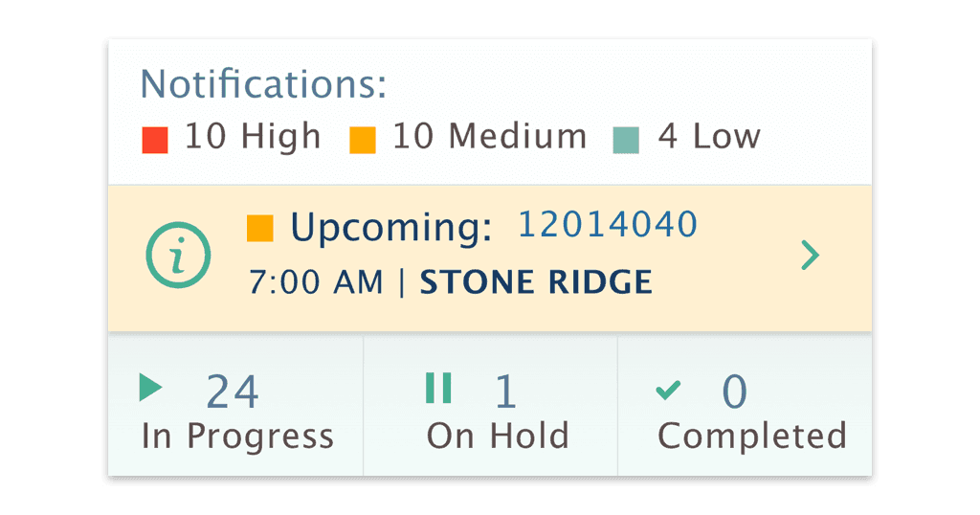Select the 4 Low notifications label
Image resolution: width=980 pixels, height=515 pixels.
point(708,137)
